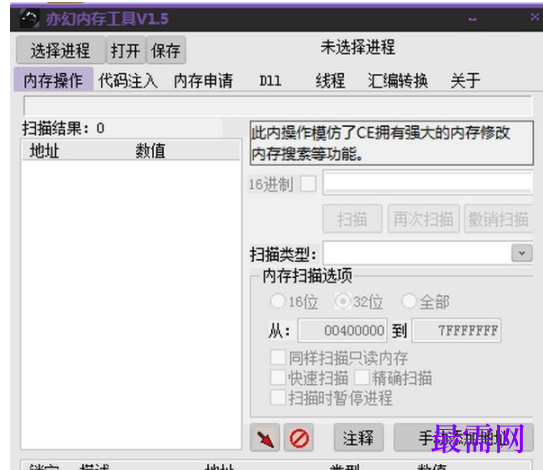Enable 精确扫描 checkbox
543x470 pixels.
(362, 377)
